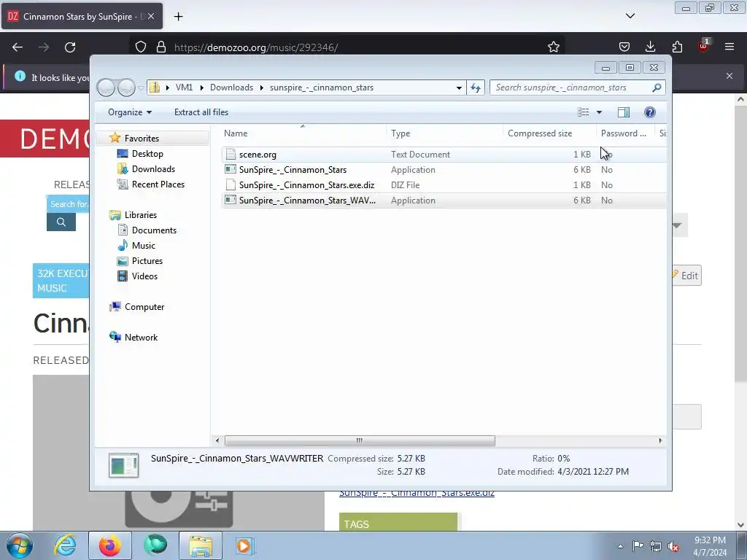747x560 pixels.
Task: Click the horizontal scrollbar thumb
Action: tap(360, 440)
